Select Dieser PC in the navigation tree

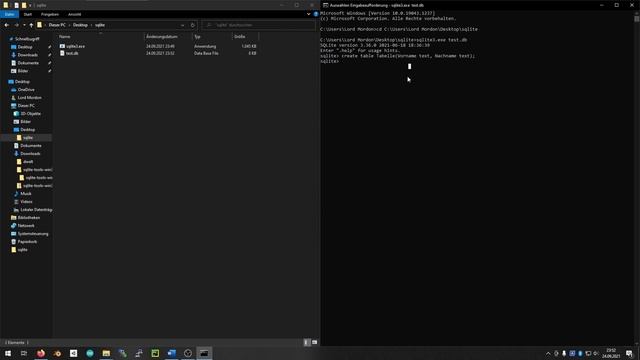pyautogui.click(x=26, y=105)
